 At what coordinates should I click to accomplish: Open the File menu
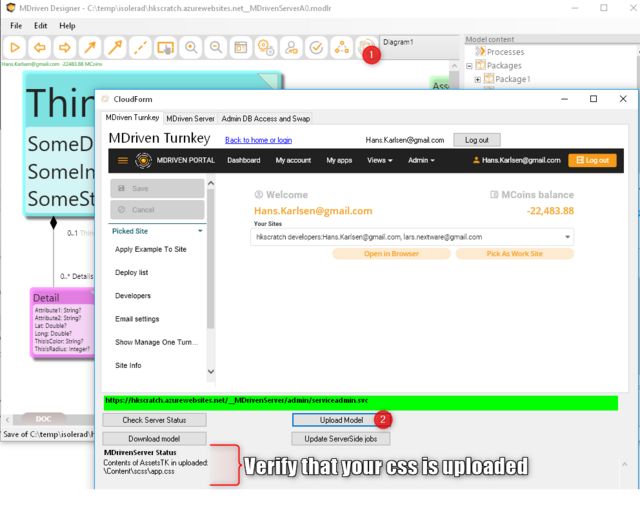(16, 26)
